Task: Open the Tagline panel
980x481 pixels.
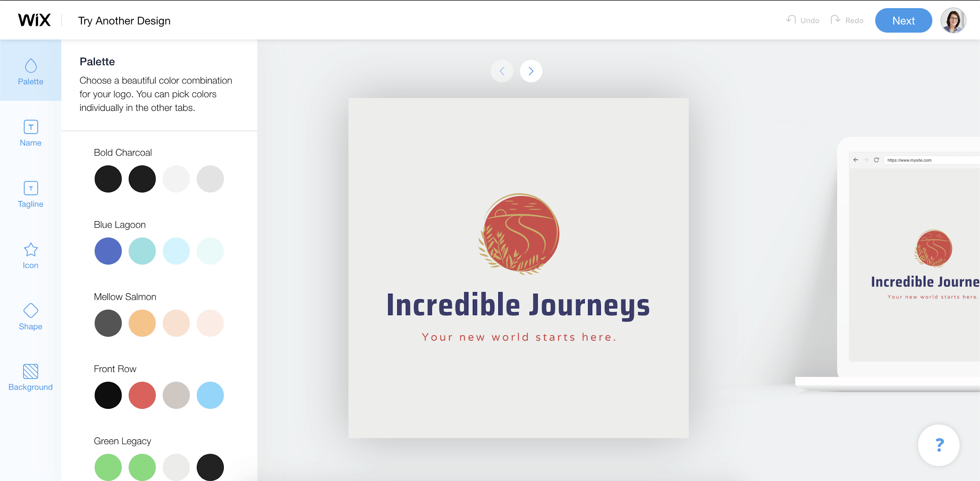Action: coord(31,194)
